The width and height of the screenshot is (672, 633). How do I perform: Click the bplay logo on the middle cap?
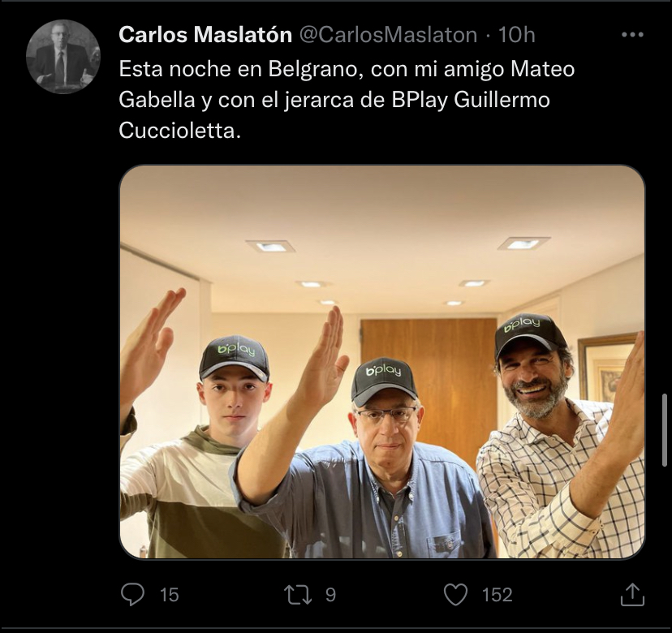pos(383,371)
